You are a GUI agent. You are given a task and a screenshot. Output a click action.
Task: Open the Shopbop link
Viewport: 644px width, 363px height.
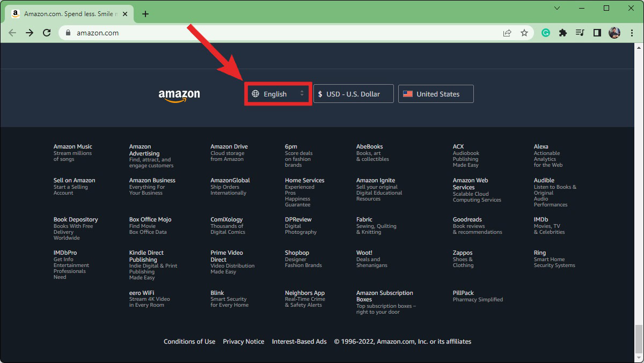[x=297, y=253]
